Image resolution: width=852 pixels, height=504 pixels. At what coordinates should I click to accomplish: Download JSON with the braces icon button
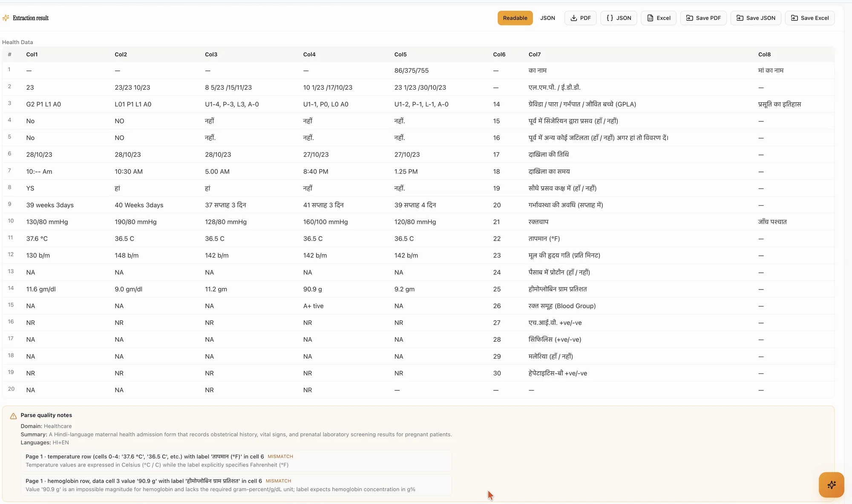pos(619,18)
